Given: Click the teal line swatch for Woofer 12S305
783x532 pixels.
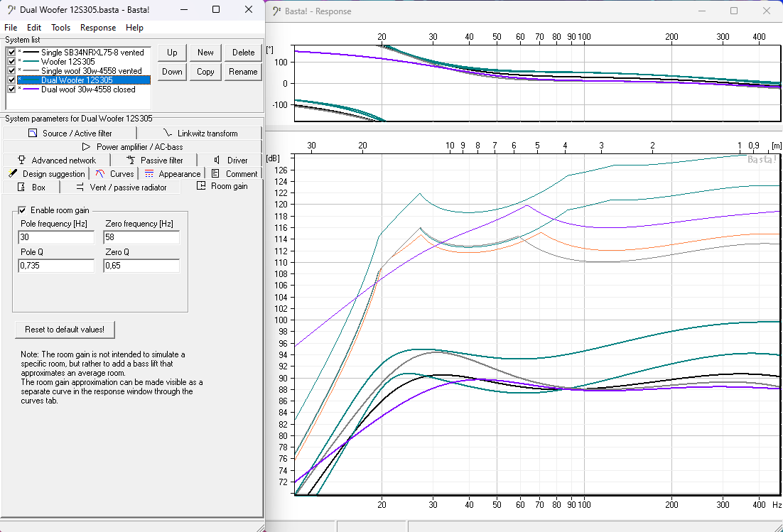Looking at the screenshot, I should pos(30,62).
